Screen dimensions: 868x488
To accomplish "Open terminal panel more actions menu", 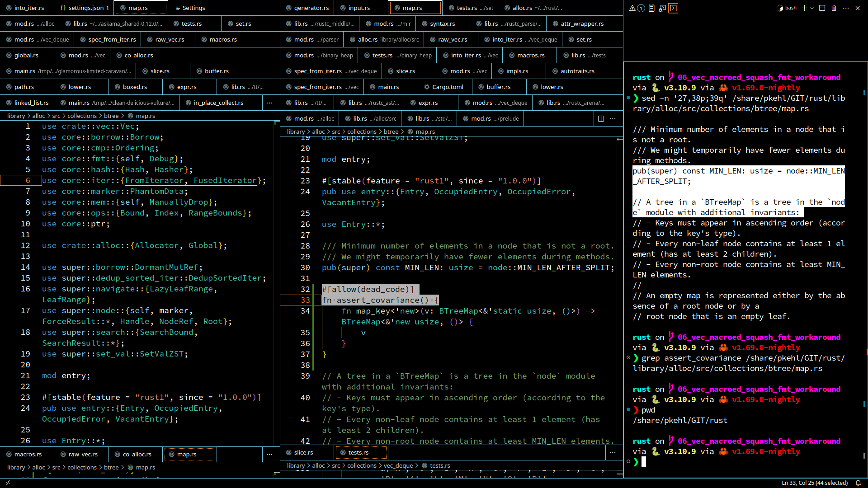I will point(846,8).
